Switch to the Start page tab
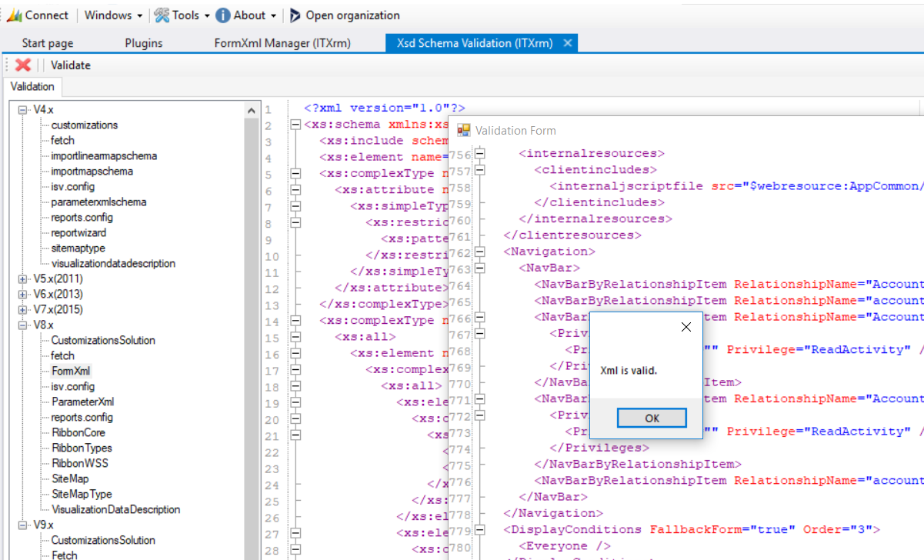 click(x=47, y=43)
